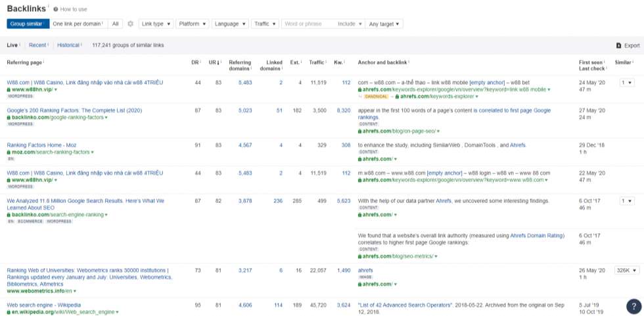Sort by the Kw. column header

(338, 62)
